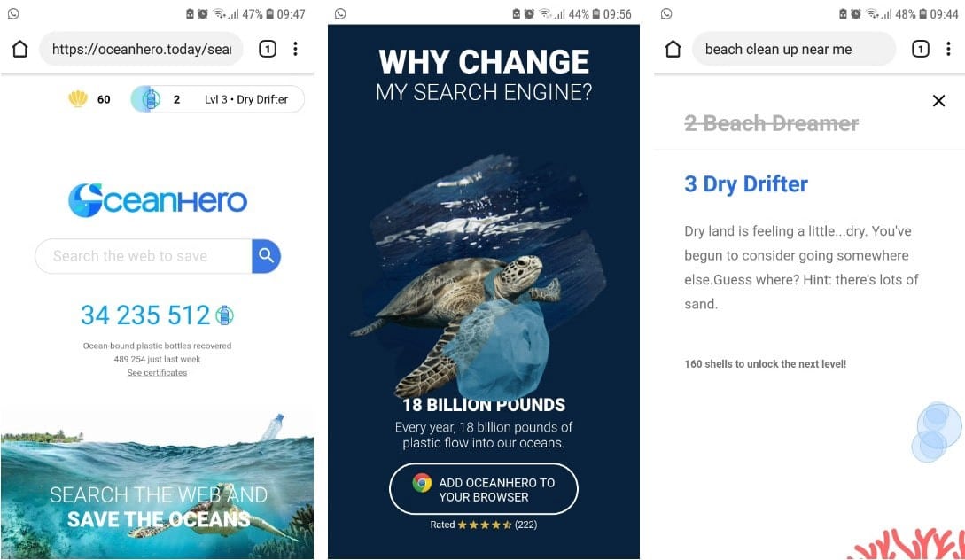Select the oceanhero.today address bar

pos(142,49)
